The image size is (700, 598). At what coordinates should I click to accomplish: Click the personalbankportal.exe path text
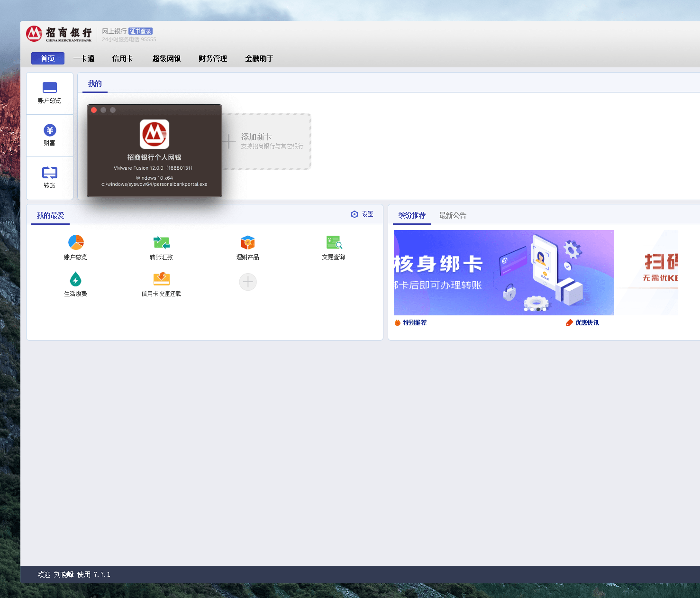[155, 184]
